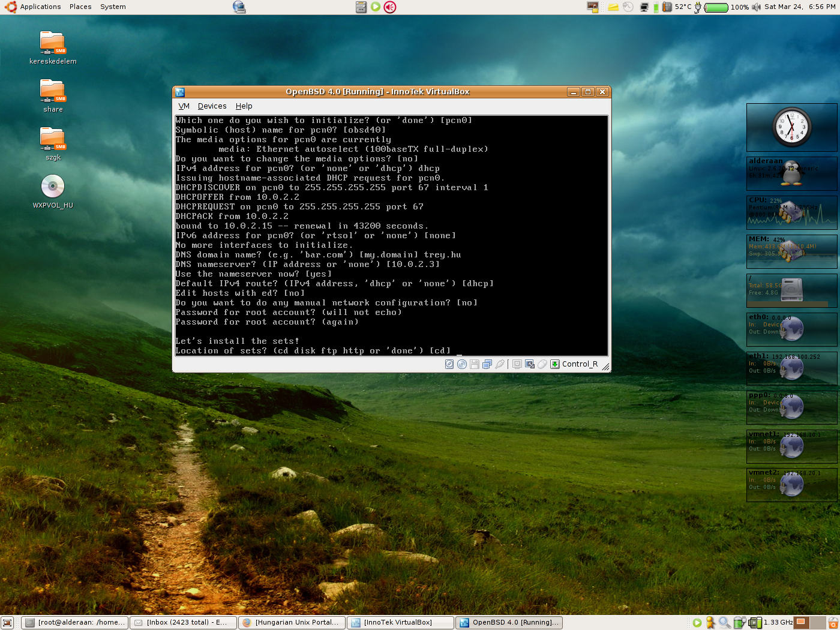Click the floppy disk indicator in VirtualBox status bar

[x=475, y=364]
